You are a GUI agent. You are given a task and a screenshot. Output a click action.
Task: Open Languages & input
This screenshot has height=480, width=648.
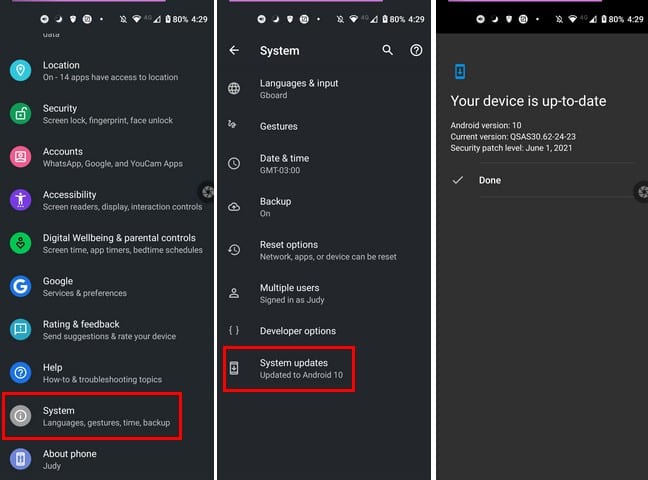coord(324,88)
